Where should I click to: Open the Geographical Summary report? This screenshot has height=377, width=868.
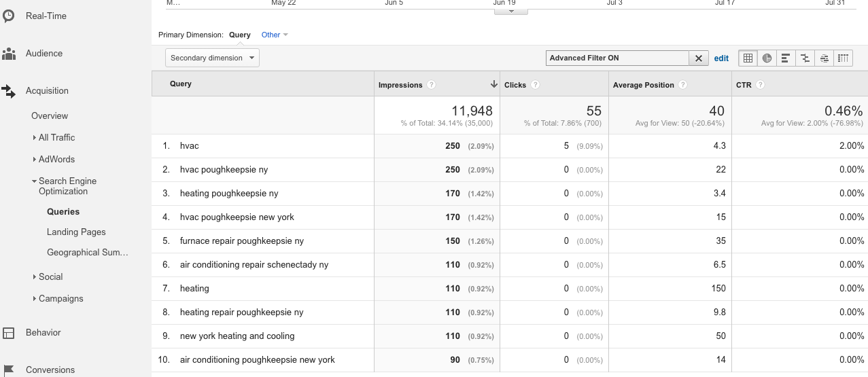coord(87,252)
